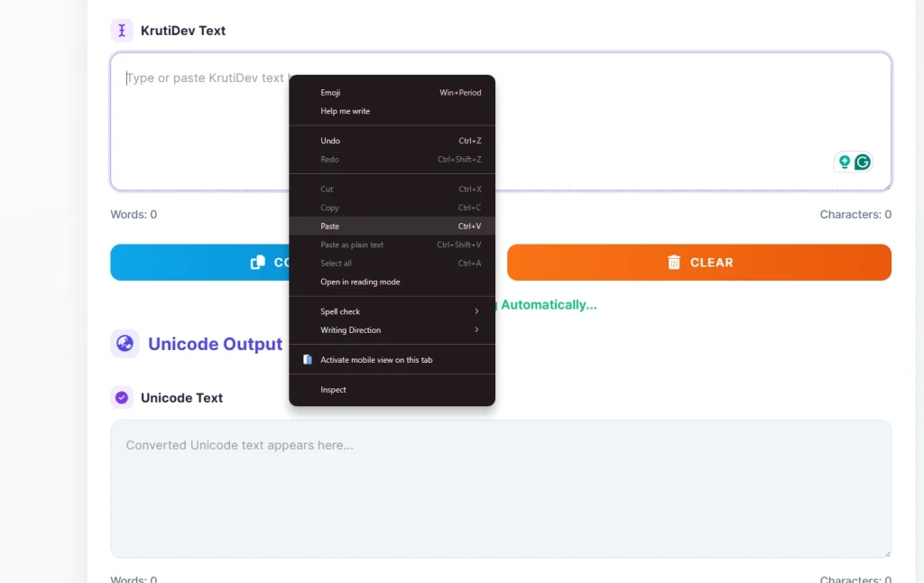924x583 pixels.
Task: Click the copy icon on the blue button
Action: click(x=258, y=263)
